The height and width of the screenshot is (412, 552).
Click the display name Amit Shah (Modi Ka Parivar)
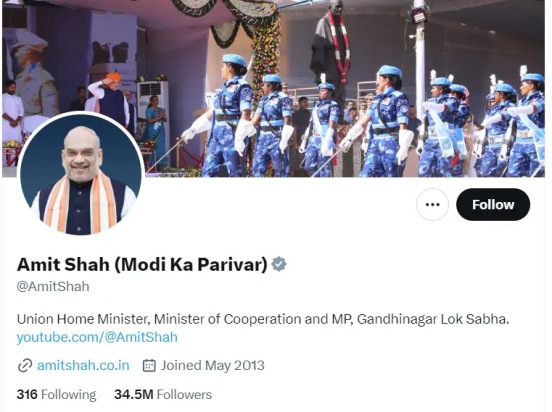coord(142,264)
